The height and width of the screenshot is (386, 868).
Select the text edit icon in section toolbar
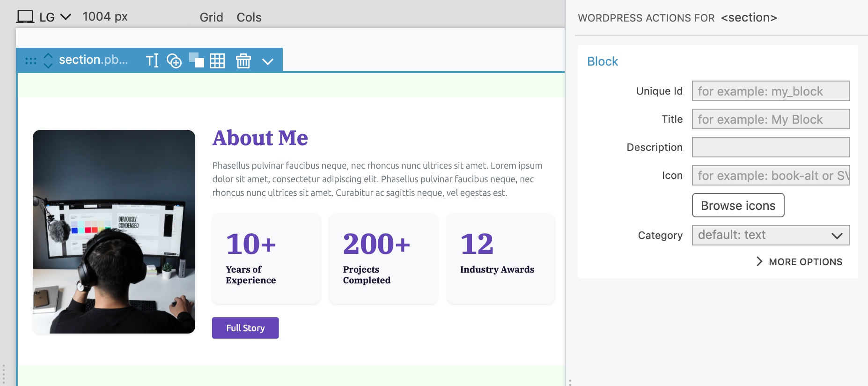152,60
